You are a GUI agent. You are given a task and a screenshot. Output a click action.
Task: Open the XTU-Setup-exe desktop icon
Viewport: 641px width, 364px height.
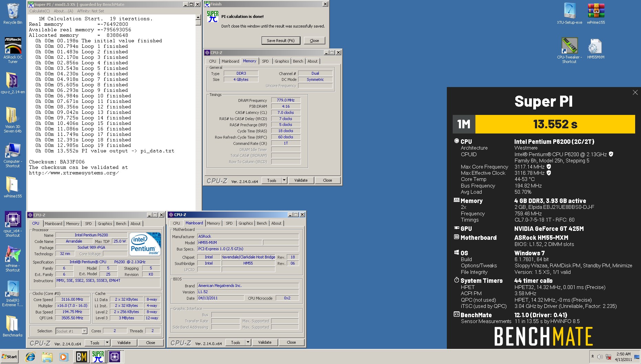click(569, 13)
